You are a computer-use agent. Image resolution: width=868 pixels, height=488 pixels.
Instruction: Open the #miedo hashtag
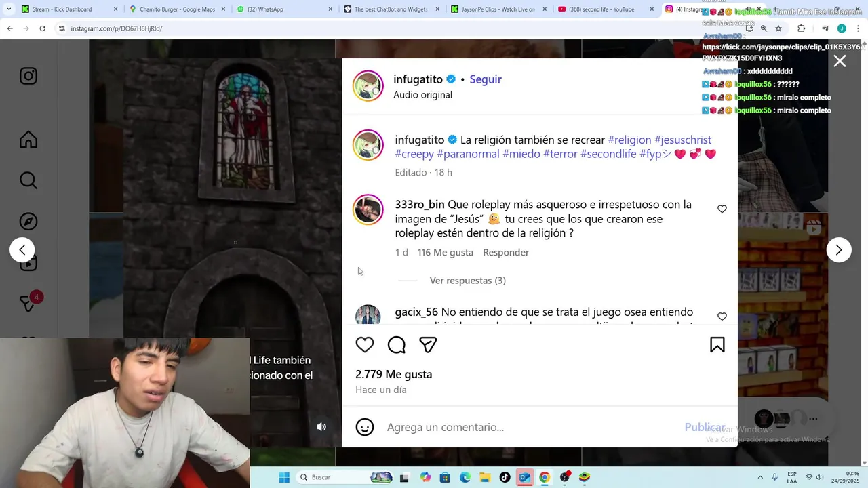click(521, 154)
